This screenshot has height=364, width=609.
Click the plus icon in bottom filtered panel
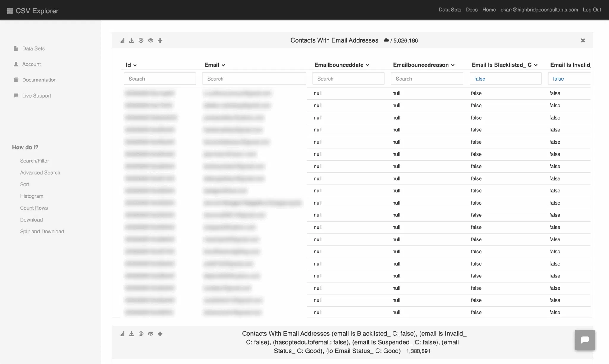coord(160,334)
